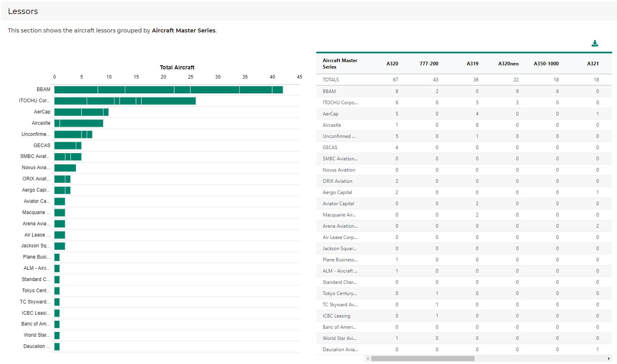Select Deucalion Avia... row in the table
The width and height of the screenshot is (617, 364).
coord(464,350)
